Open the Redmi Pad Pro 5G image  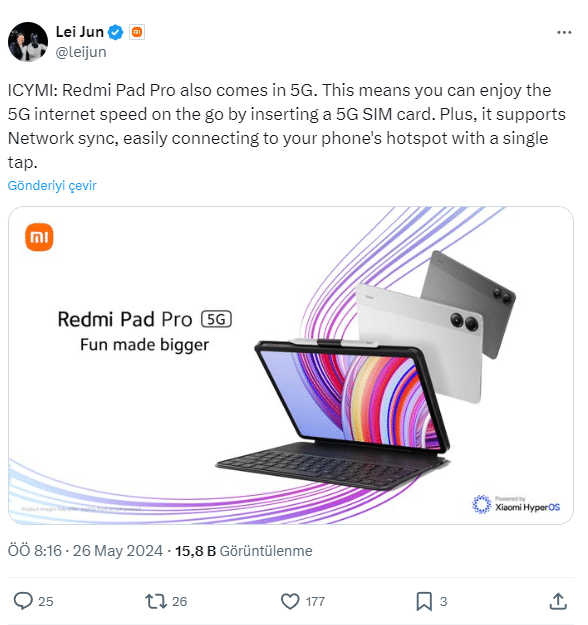[291, 365]
